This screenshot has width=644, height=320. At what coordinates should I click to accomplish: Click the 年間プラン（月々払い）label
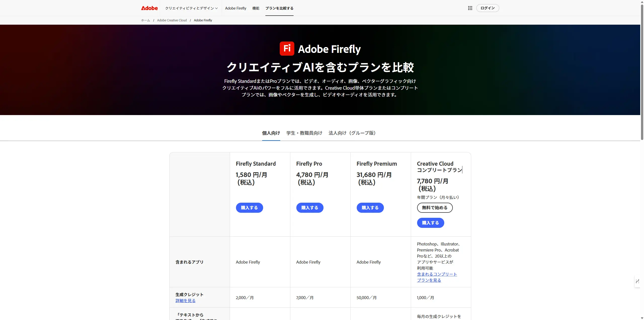tap(439, 197)
